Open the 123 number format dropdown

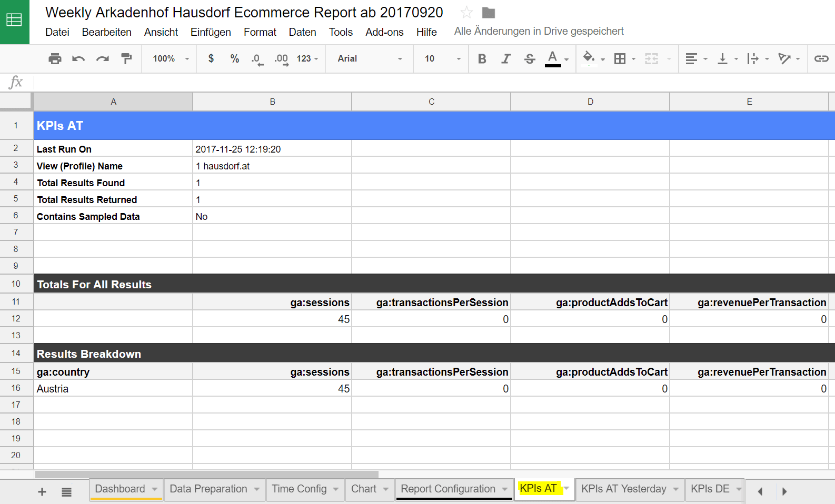(x=307, y=58)
